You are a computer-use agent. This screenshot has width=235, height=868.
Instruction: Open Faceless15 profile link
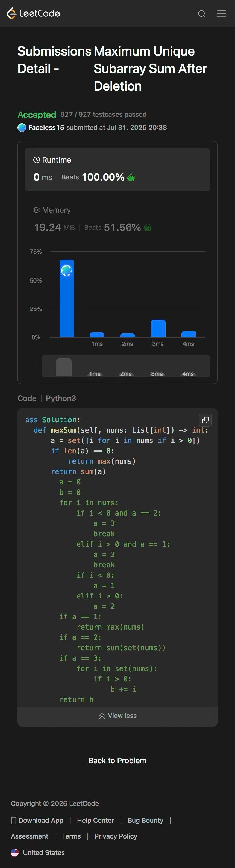46,128
